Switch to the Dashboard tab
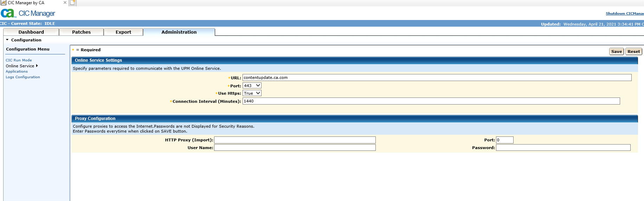The height and width of the screenshot is (201, 644). coord(31,32)
